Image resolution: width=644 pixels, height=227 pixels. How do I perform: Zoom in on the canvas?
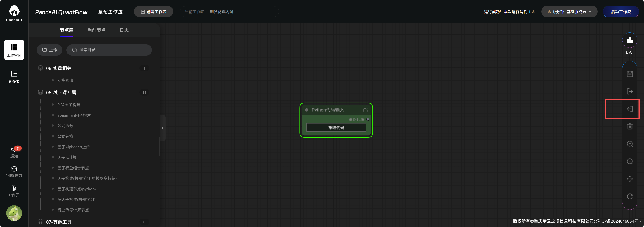click(630, 144)
